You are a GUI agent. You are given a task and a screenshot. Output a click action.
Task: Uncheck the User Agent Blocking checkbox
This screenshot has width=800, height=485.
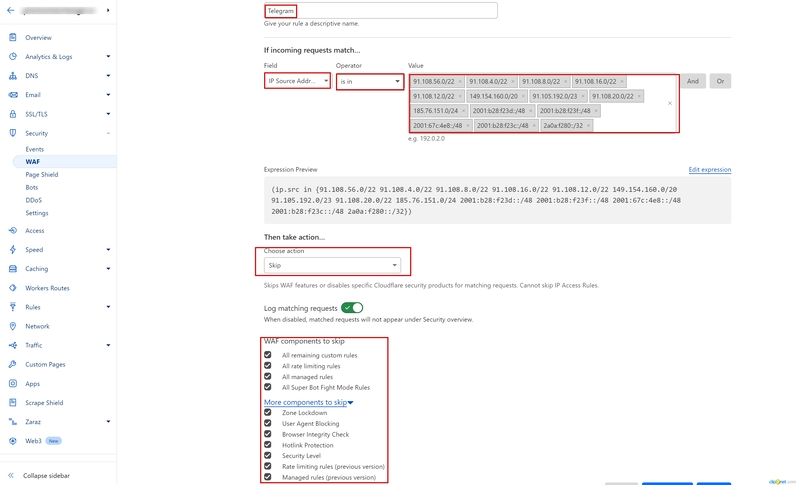pos(268,423)
